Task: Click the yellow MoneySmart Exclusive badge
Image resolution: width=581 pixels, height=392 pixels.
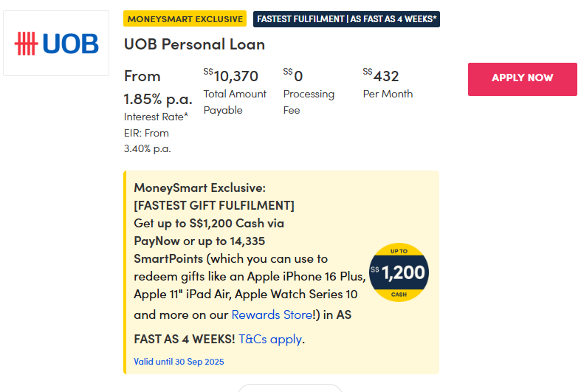Action: (185, 18)
